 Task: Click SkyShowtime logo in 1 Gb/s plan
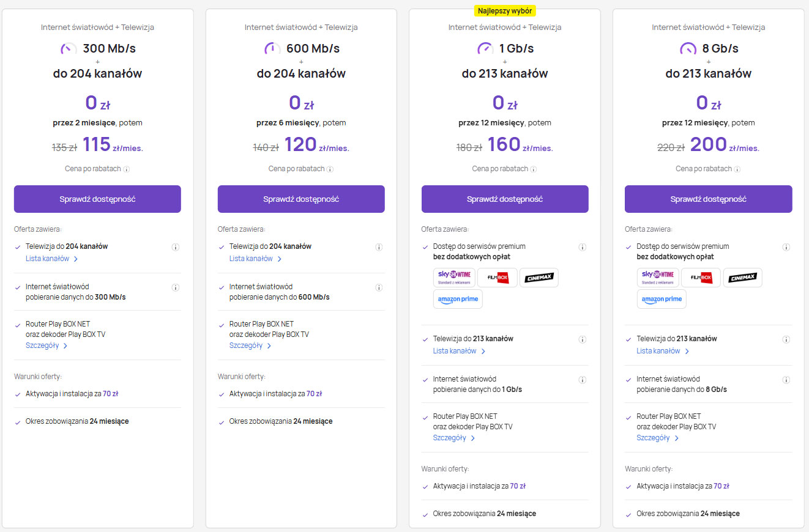[x=454, y=278]
